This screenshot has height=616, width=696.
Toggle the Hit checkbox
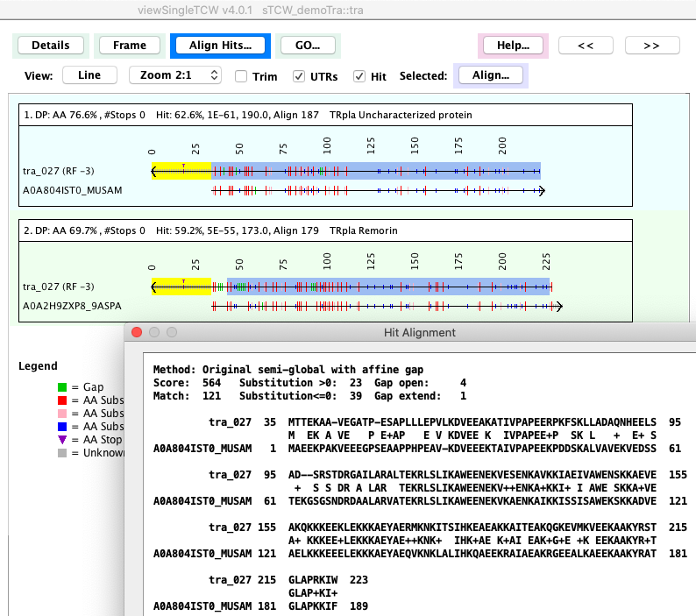tap(359, 76)
